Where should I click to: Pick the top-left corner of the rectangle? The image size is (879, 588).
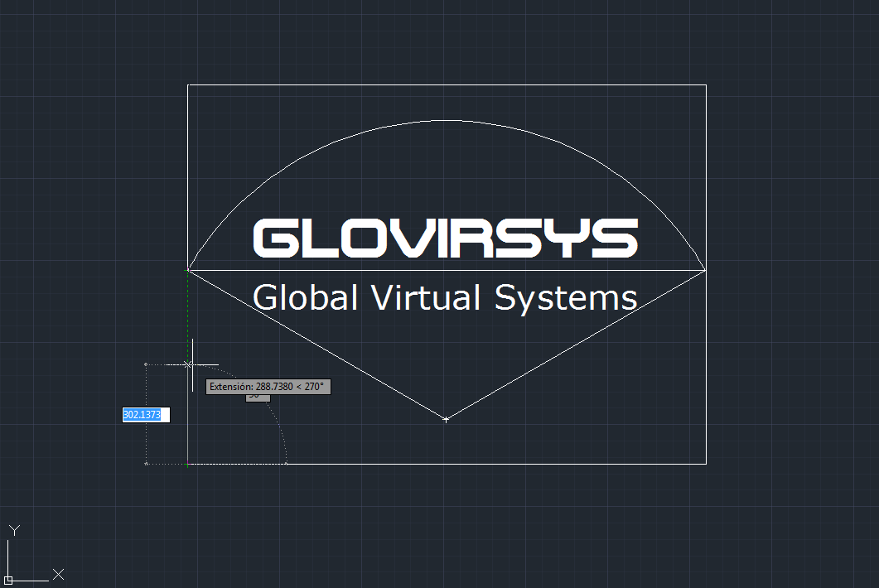pyautogui.click(x=188, y=84)
